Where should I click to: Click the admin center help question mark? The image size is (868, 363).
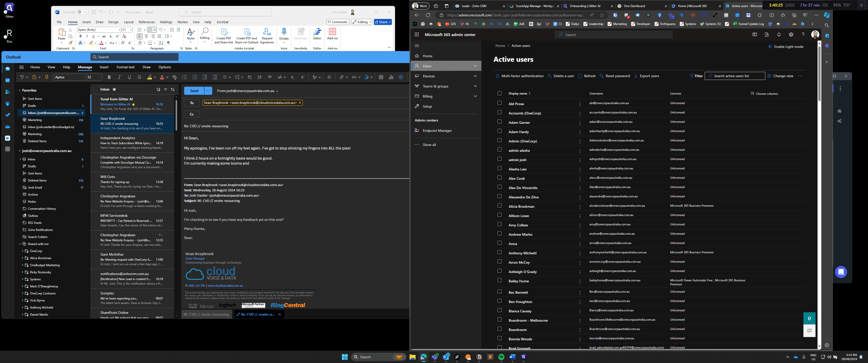click(x=803, y=35)
